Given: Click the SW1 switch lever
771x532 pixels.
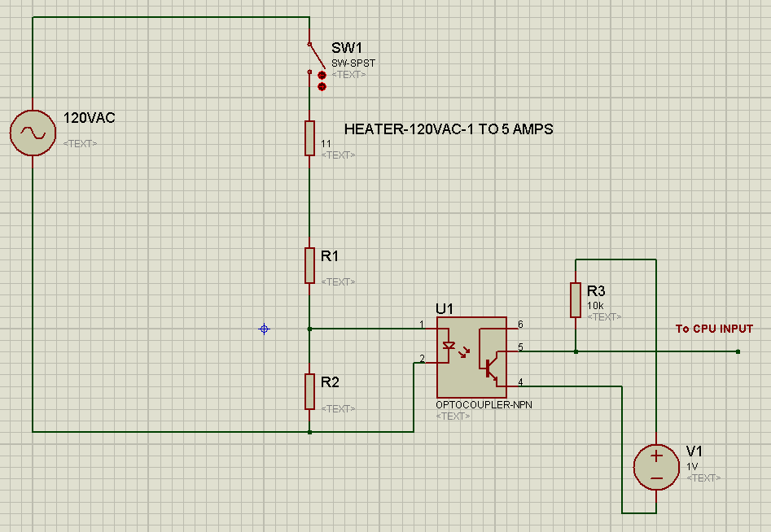Looking at the screenshot, I should click(313, 57).
